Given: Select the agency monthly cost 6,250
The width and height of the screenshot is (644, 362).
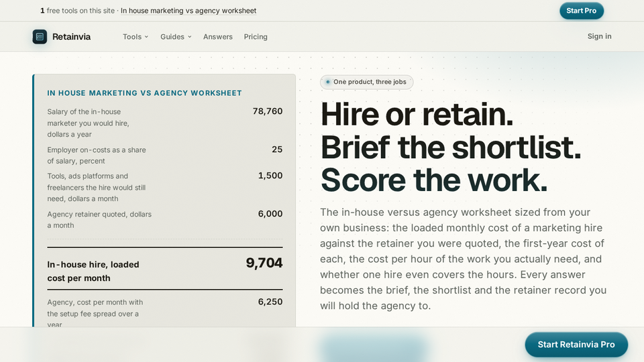Looking at the screenshot, I should (x=270, y=302).
